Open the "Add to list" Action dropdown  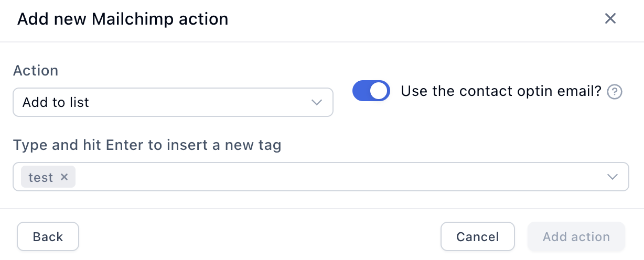click(173, 102)
